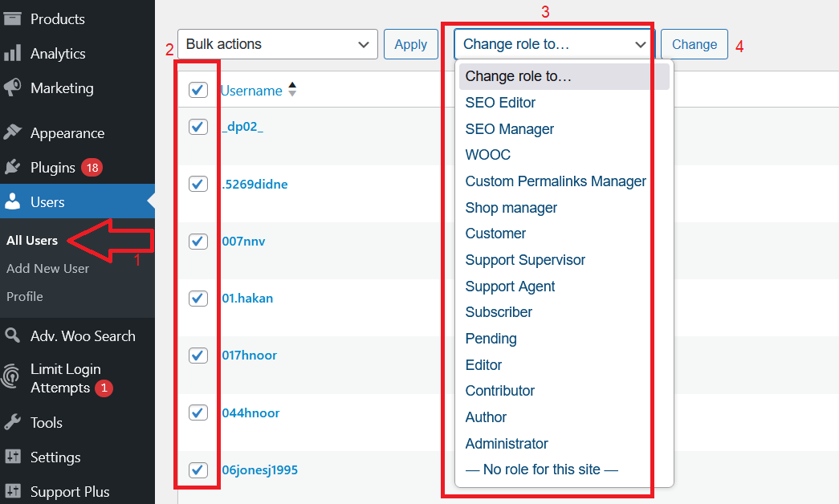839x504 pixels.
Task: Click the Adv. Woo Search magnifier icon
Action: click(12, 335)
